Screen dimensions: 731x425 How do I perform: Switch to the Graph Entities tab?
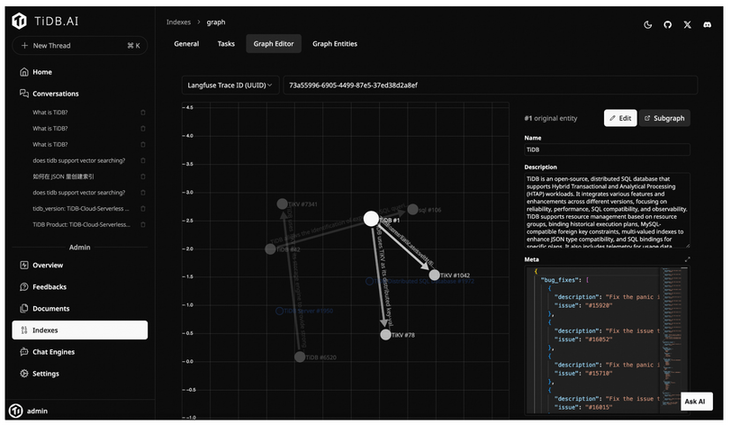(335, 44)
